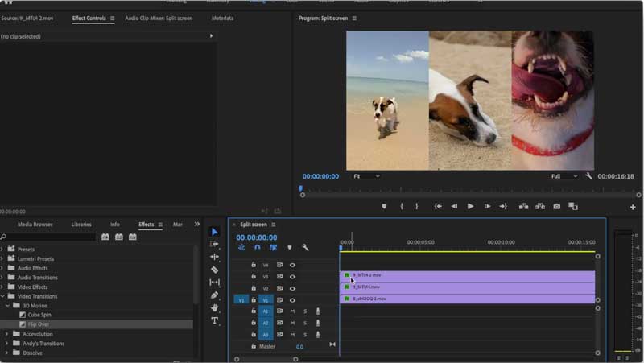644x363 pixels.
Task: Mute audio track A1
Action: click(x=292, y=311)
